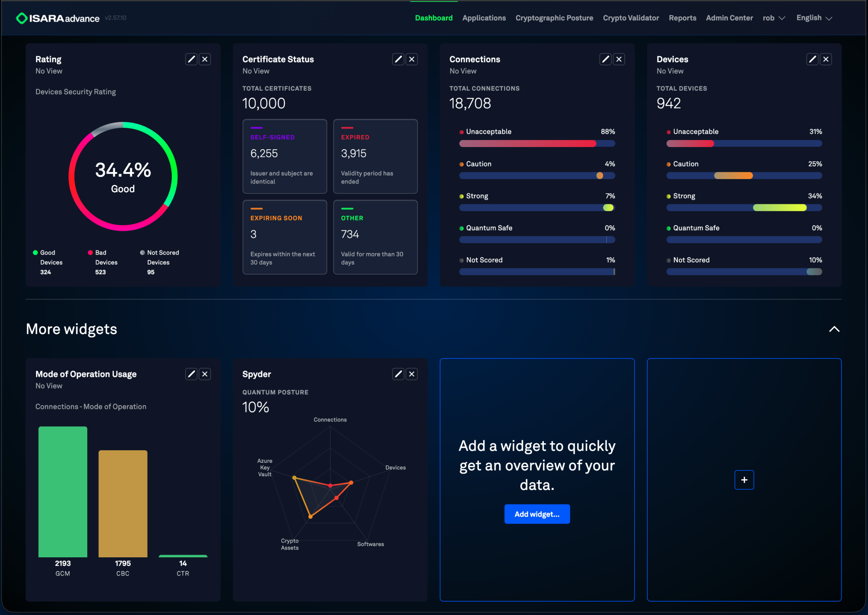
Task: Remove the Devices widget
Action: click(x=826, y=59)
